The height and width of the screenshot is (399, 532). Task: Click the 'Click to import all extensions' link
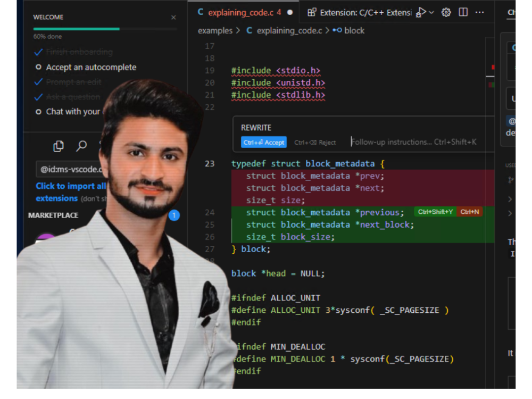71,192
